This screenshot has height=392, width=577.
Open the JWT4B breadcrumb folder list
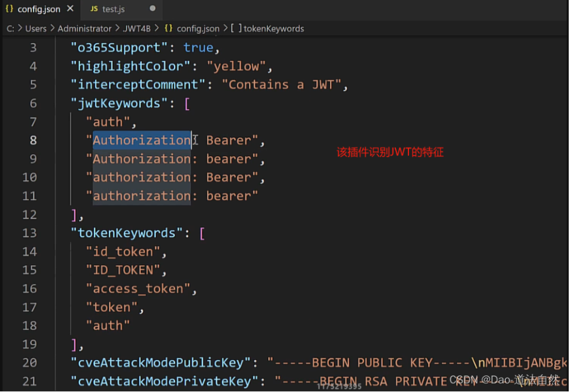138,28
